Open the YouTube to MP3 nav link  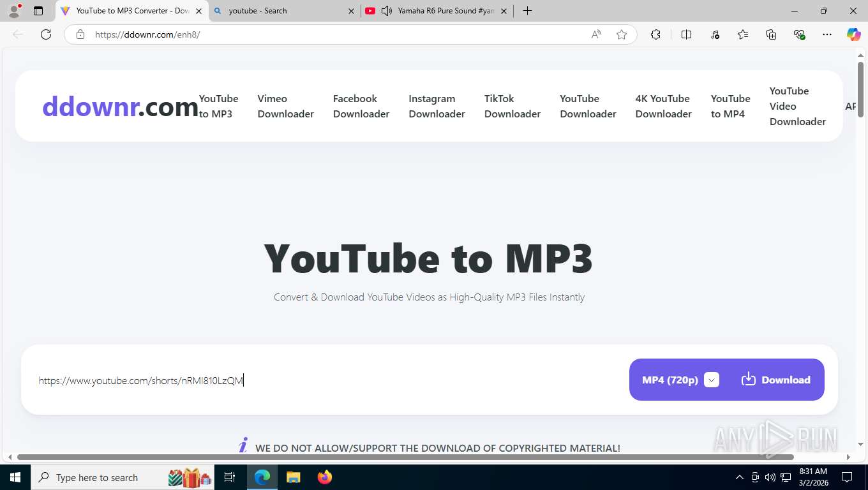coord(218,106)
